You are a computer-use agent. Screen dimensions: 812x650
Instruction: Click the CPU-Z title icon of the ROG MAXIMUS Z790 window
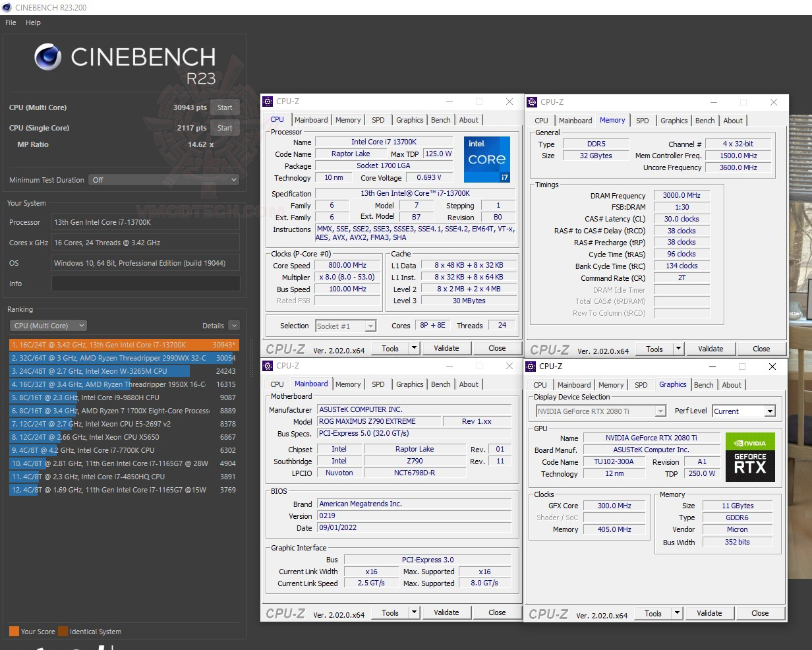point(268,366)
